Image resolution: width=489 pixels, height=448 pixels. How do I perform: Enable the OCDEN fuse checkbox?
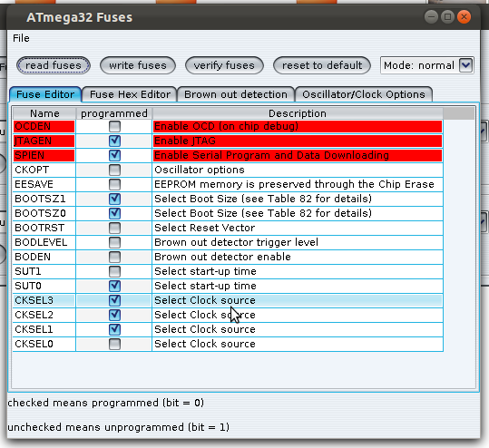click(x=114, y=126)
